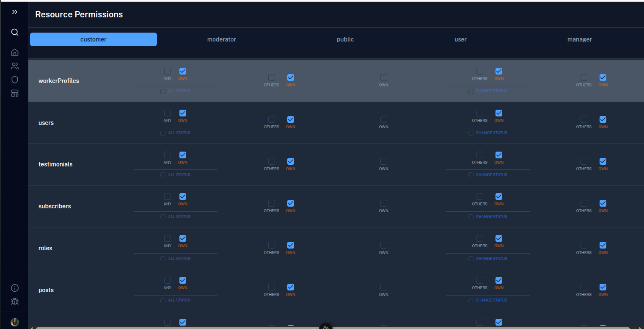Uncheck OWN beside ANY in roles row

[x=183, y=238]
